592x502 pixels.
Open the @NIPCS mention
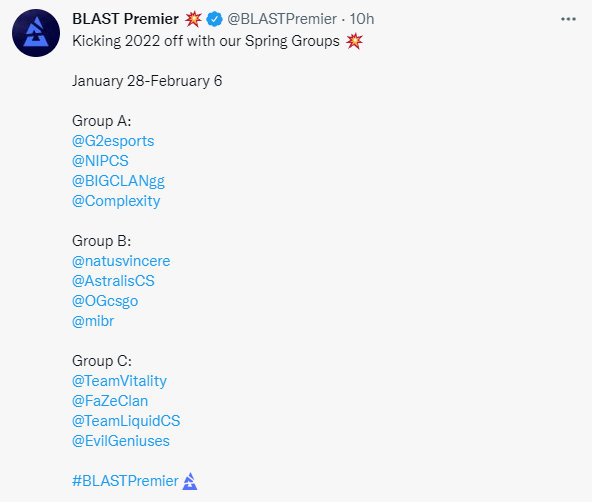tap(100, 161)
